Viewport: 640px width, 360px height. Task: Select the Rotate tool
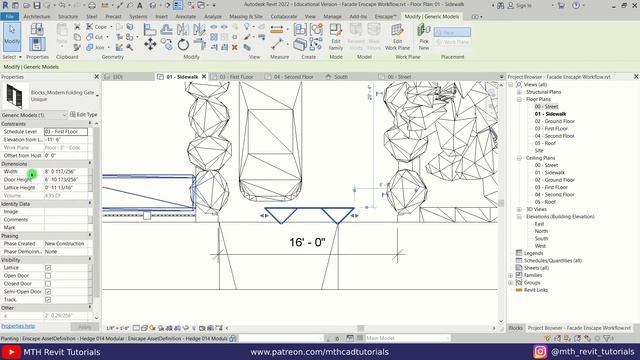(183, 44)
